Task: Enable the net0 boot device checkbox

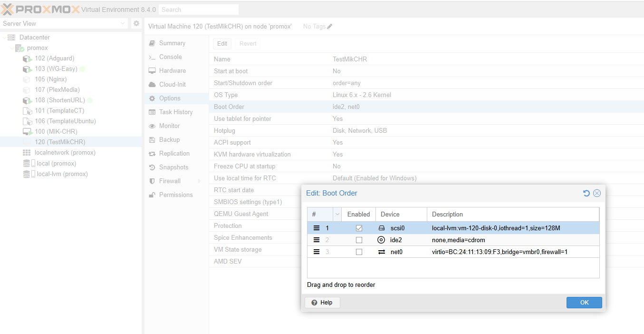Action: coord(359,252)
